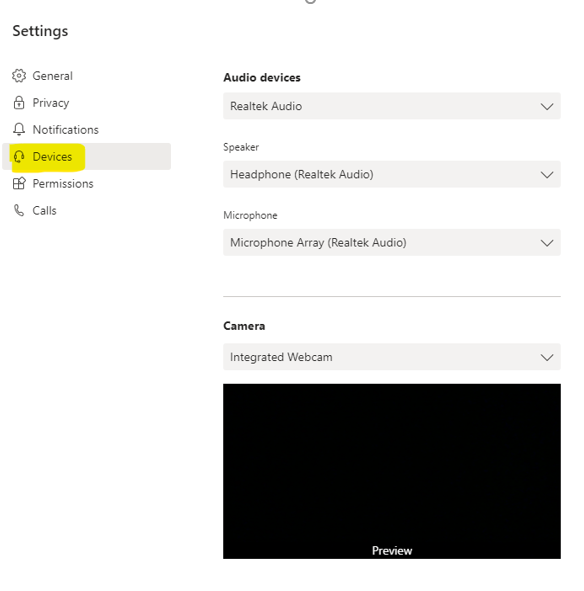This screenshot has width=584, height=591.
Task: Select the Devices tab in the sidebar
Action: pos(87,156)
